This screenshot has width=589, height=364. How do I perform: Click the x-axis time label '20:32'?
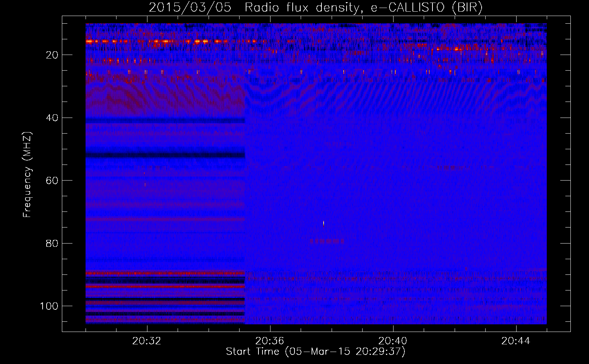(x=147, y=341)
